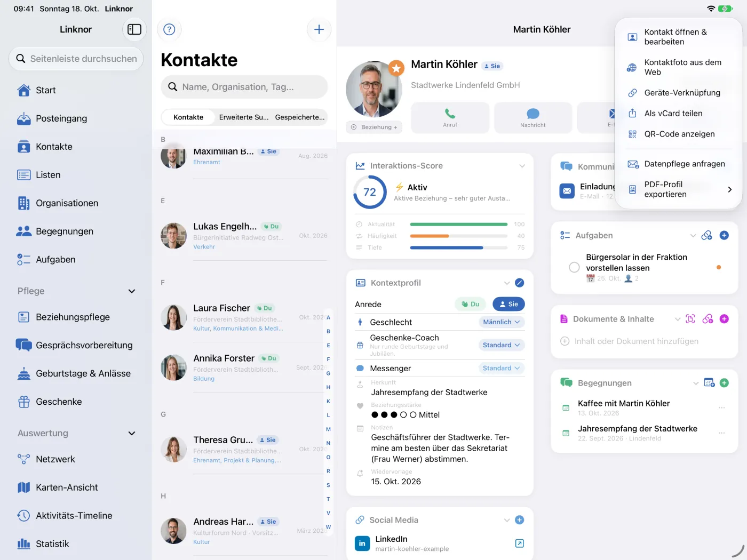Collapse the Pflege sidebar section
The width and height of the screenshot is (747, 560).
pyautogui.click(x=132, y=291)
